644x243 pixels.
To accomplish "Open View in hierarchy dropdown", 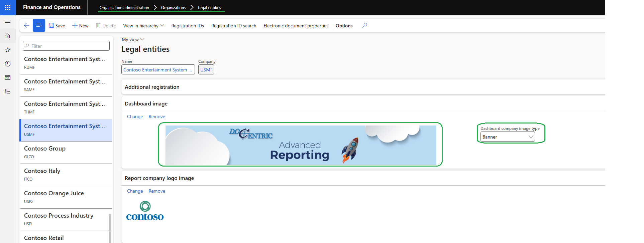I will pyautogui.click(x=143, y=26).
